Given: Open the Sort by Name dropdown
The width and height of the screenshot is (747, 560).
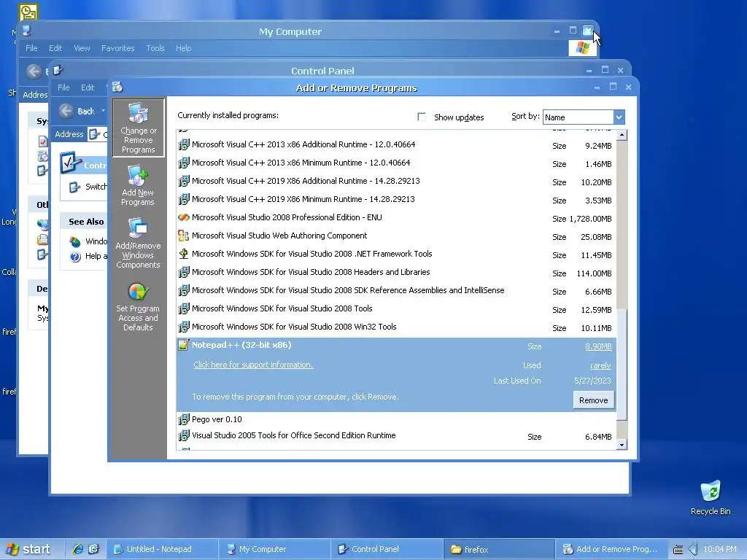Looking at the screenshot, I should [619, 117].
